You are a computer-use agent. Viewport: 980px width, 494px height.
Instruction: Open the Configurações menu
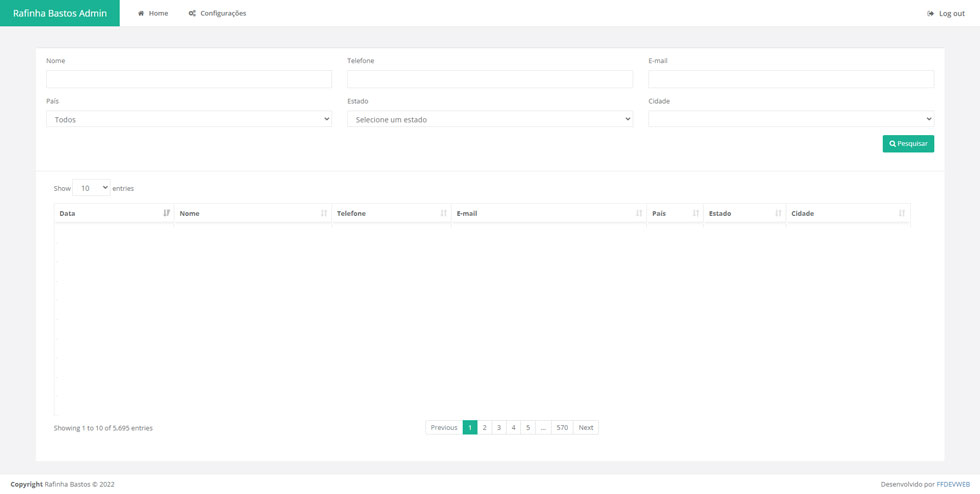point(217,13)
